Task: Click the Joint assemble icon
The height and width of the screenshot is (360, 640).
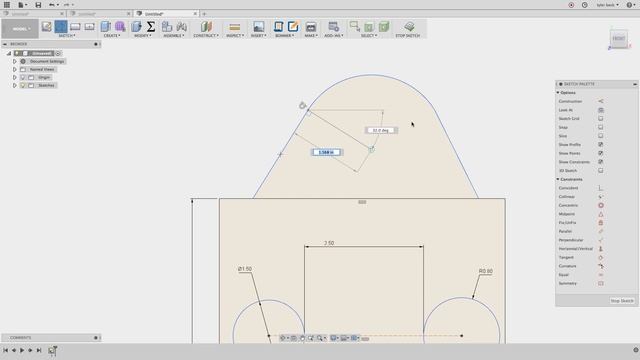Action: point(182,27)
